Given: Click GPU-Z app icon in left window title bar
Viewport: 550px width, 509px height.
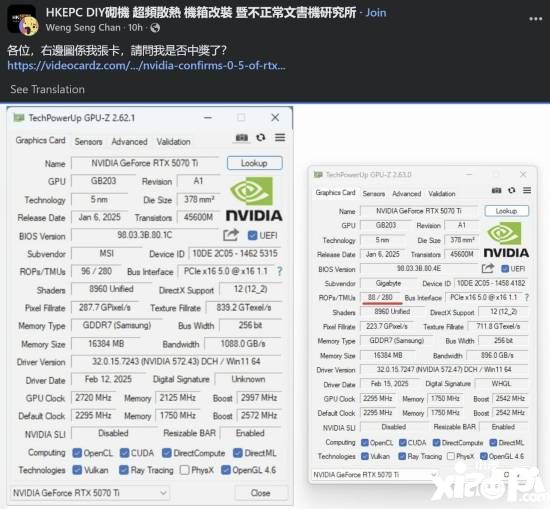Looking at the screenshot, I should (19, 118).
